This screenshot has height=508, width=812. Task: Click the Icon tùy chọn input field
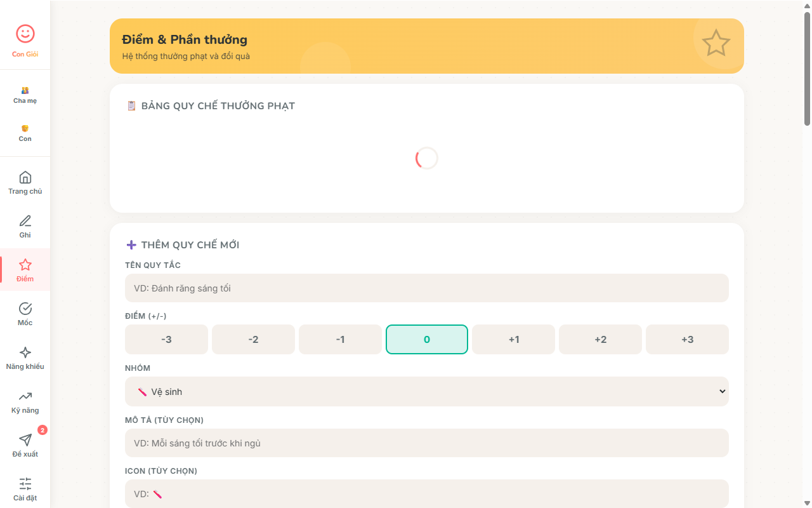426,493
